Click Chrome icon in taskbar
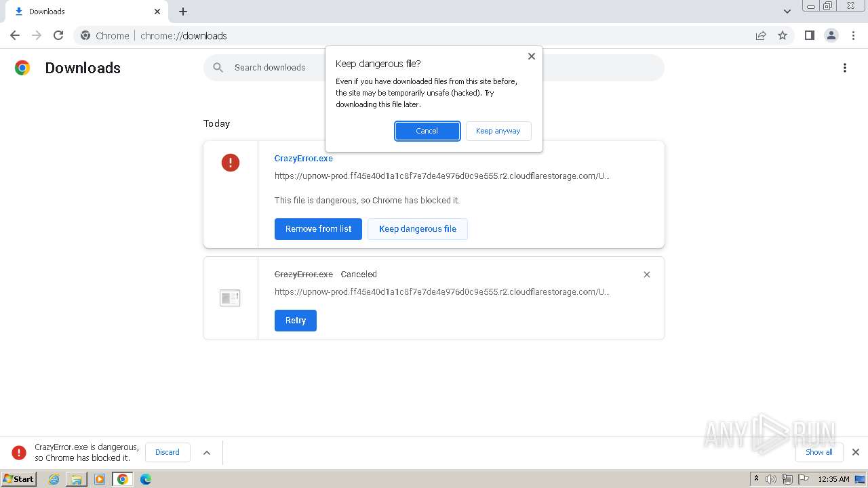Screen dimensions: 868x488 point(123,479)
